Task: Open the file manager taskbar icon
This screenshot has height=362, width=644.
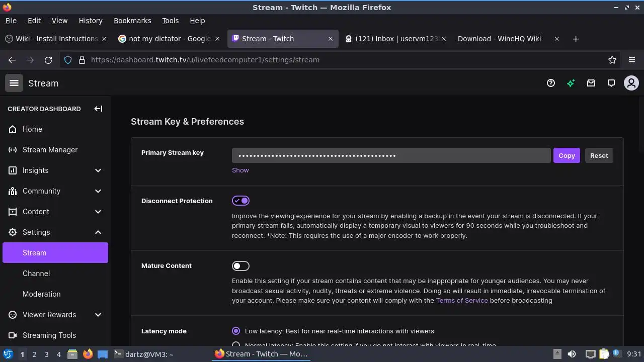Action: coord(72,354)
